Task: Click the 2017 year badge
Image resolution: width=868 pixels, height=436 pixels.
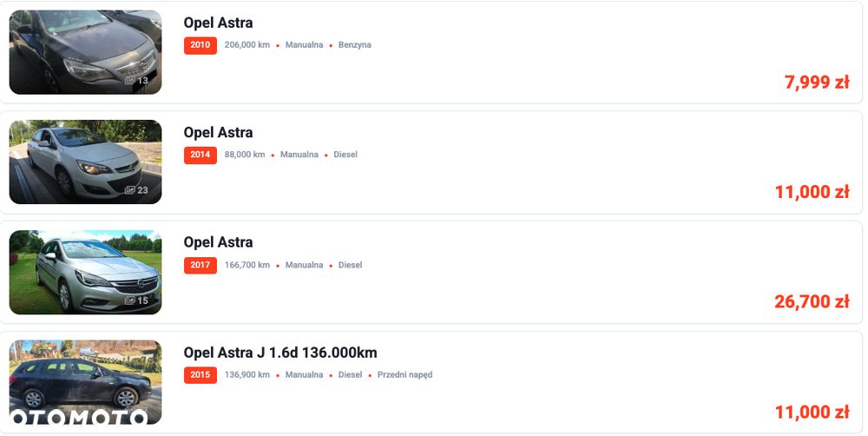Action: coord(201,265)
